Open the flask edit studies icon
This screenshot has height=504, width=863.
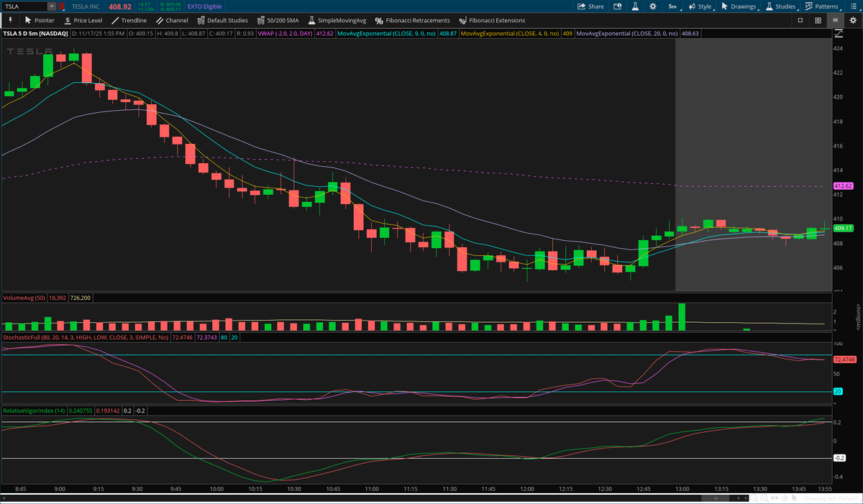coord(635,6)
